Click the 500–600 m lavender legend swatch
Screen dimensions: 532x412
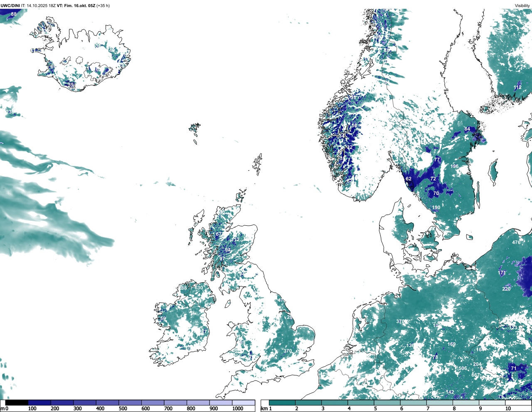(130, 402)
